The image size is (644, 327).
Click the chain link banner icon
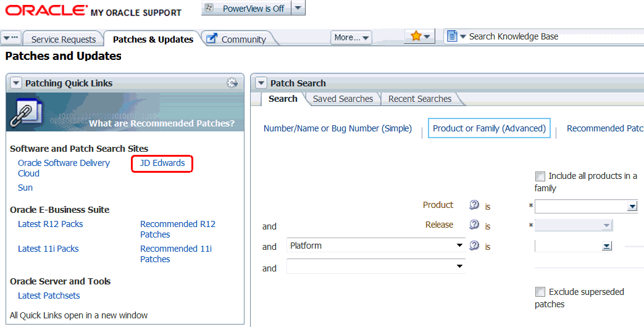tap(27, 112)
